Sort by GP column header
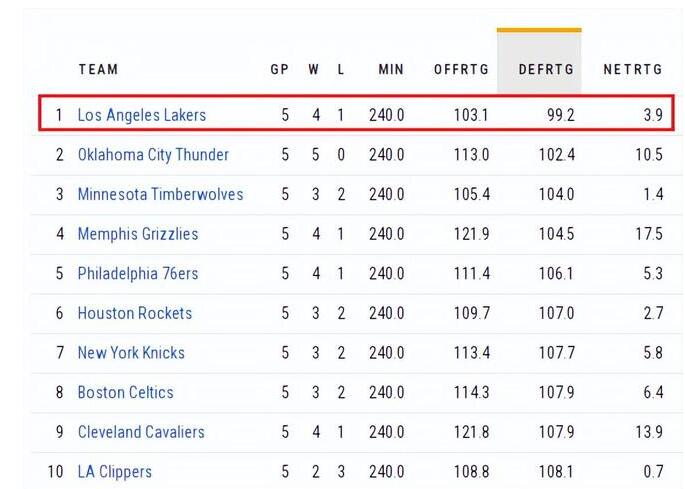The image size is (685, 489). [x=280, y=70]
